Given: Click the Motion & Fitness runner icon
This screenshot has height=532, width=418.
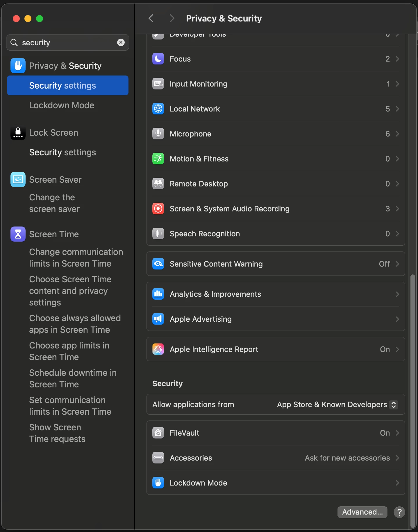Looking at the screenshot, I should pyautogui.click(x=158, y=159).
